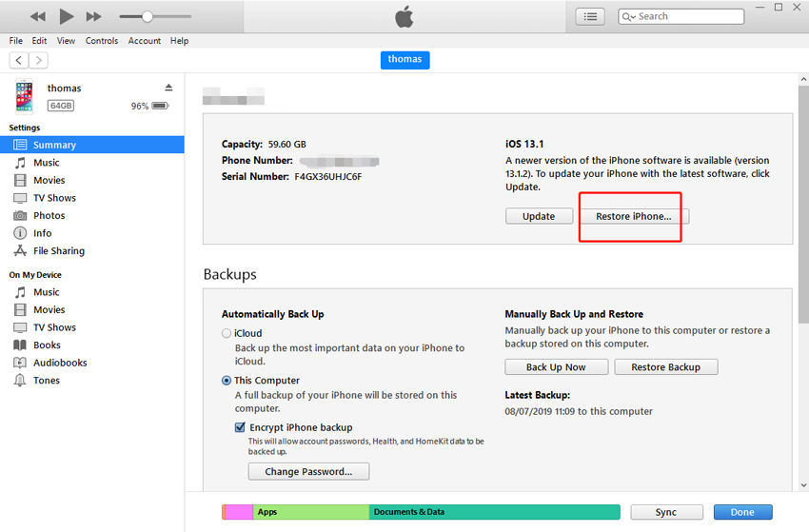The height and width of the screenshot is (532, 809).
Task: Click the Play button
Action: 66,16
